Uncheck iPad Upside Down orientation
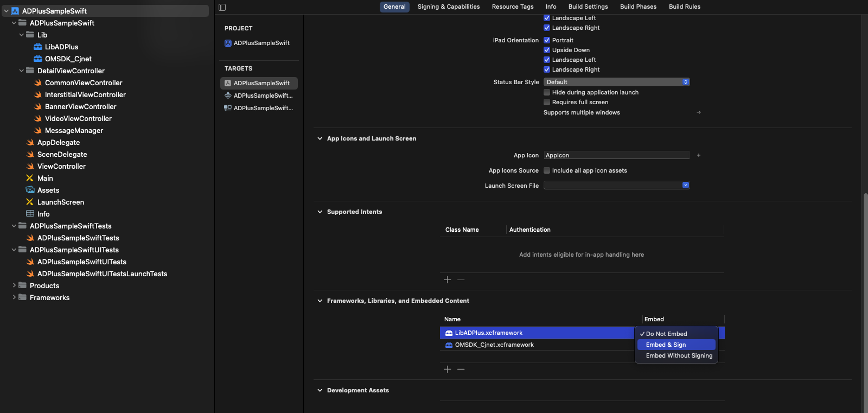 coord(547,50)
